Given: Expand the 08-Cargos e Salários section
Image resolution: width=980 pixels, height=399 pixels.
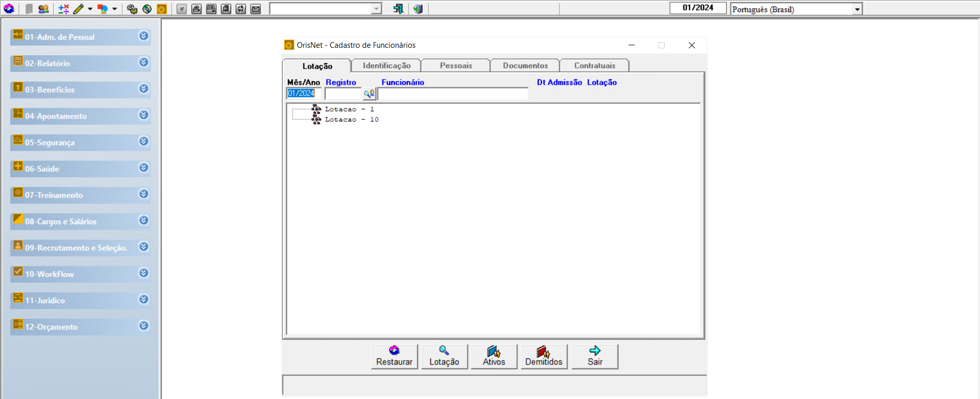Looking at the screenshot, I should tap(144, 221).
